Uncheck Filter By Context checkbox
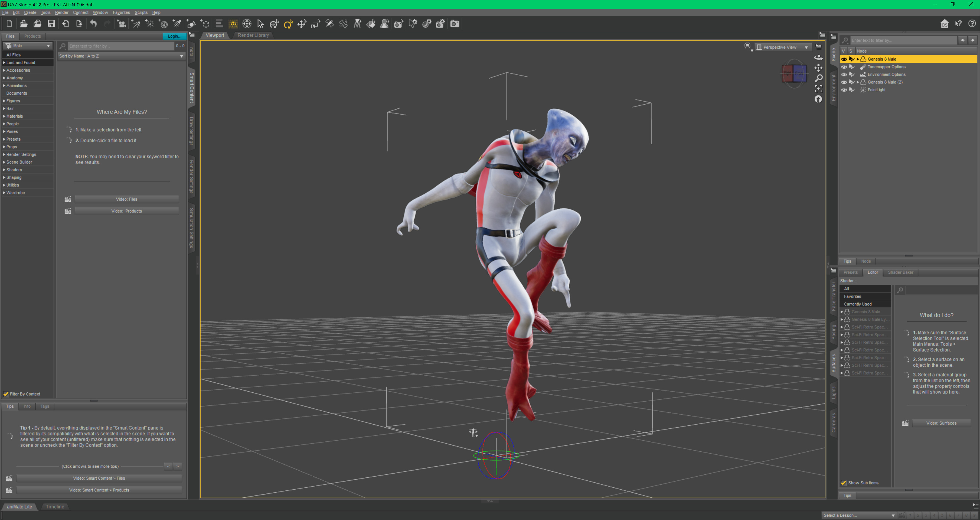Viewport: 980px width, 520px height. [6, 394]
